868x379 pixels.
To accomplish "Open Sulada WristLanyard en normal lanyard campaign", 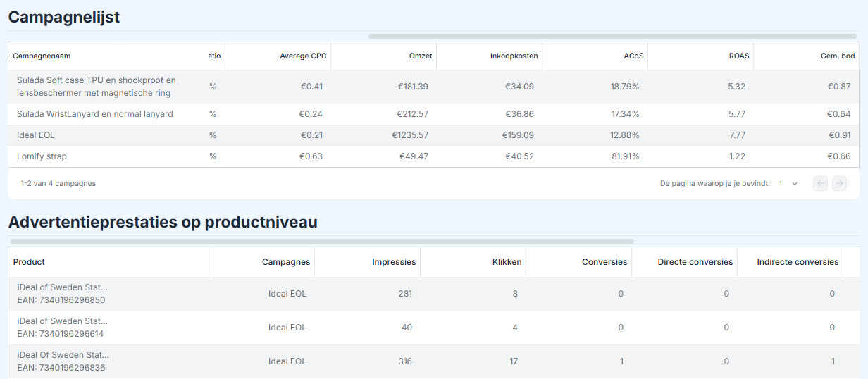I will click(95, 114).
